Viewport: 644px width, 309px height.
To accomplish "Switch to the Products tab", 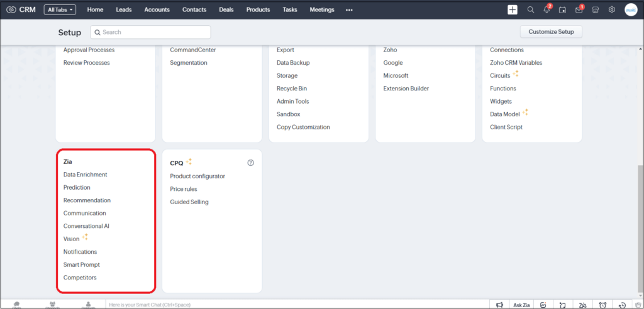I will coord(258,9).
